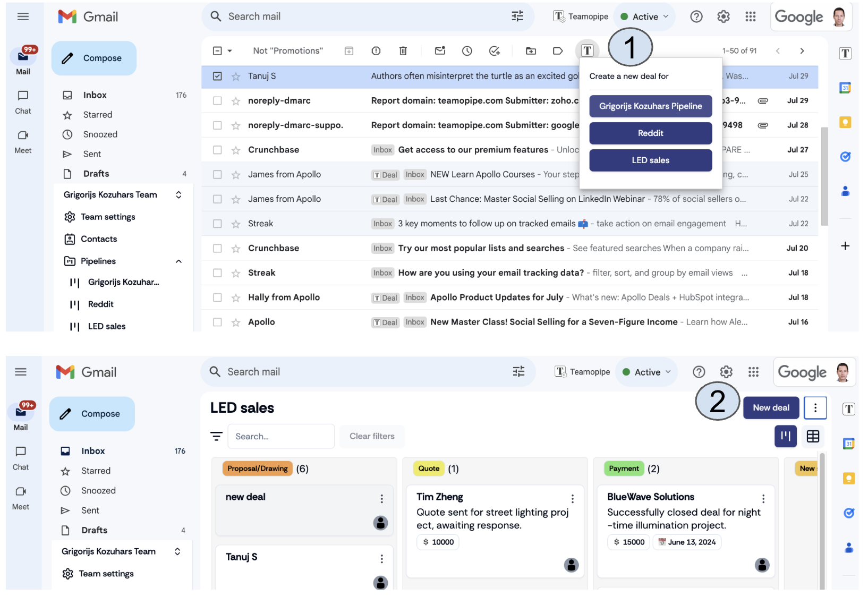868x596 pixels.
Task: Open the three-dot menu on the "new deal" card
Action: [x=381, y=499]
